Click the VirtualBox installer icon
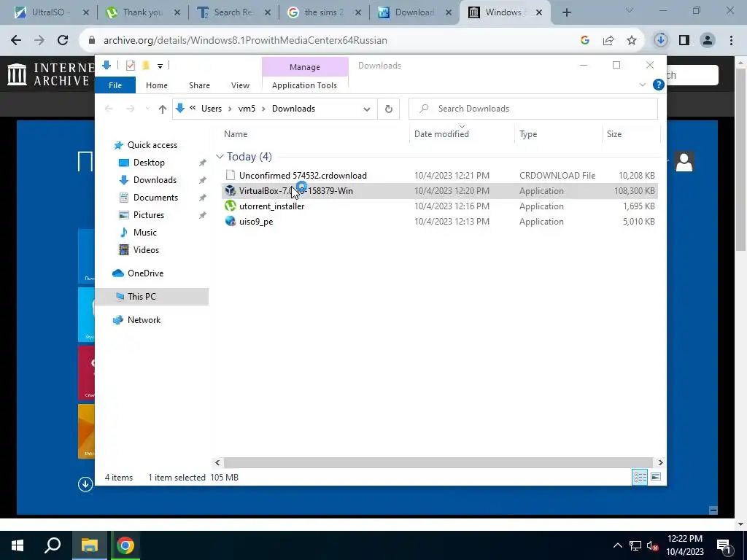 [x=231, y=190]
